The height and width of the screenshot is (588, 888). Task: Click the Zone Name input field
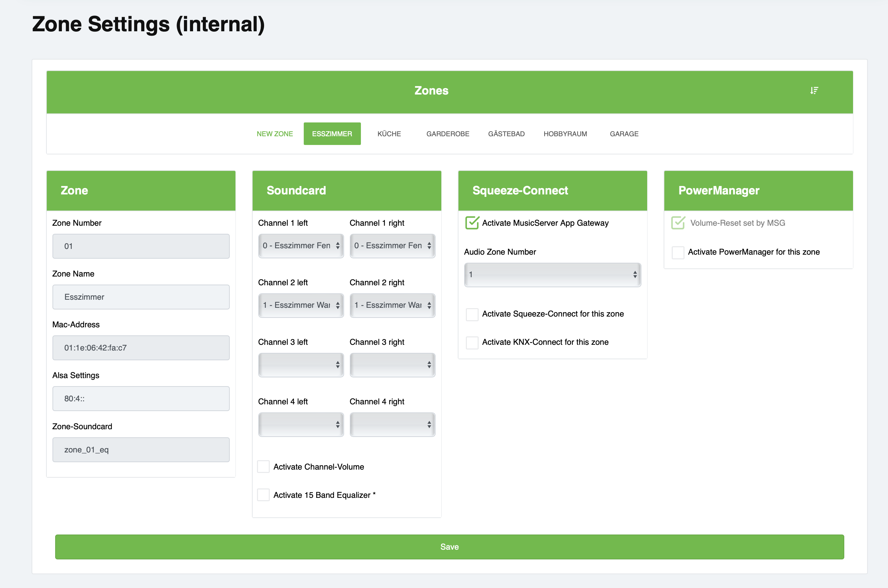[x=141, y=297]
